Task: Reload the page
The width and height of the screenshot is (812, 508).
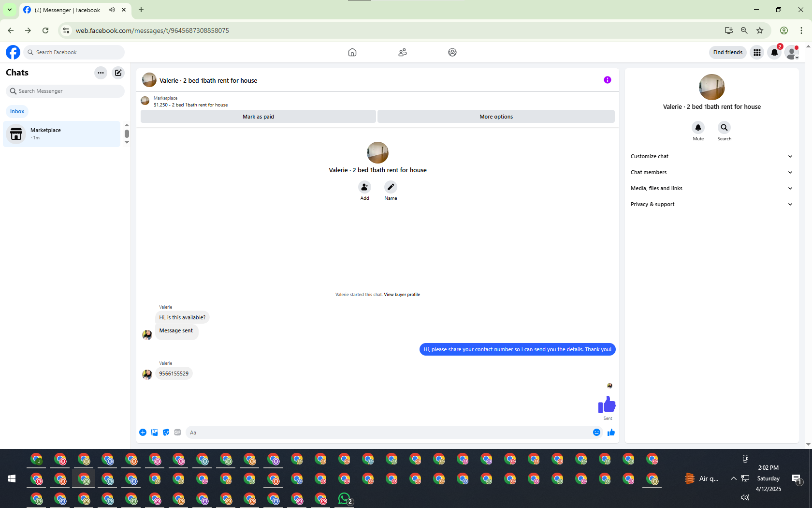Action: click(45, 30)
